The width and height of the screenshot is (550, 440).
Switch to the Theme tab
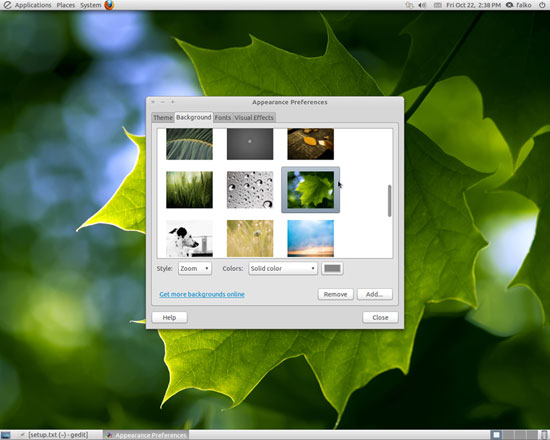(163, 118)
